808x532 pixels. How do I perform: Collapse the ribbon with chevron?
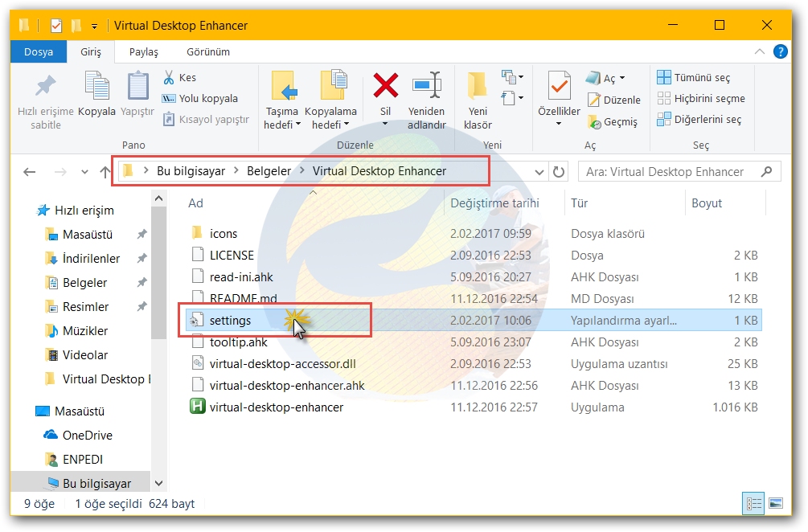(x=760, y=51)
